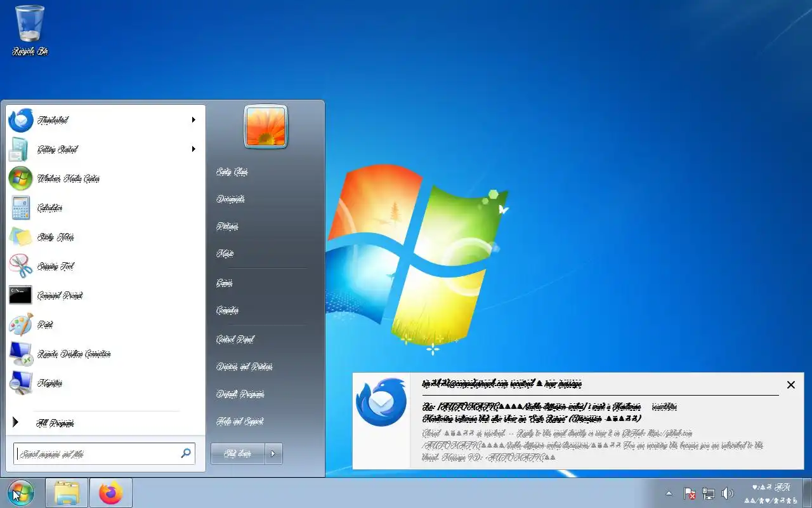This screenshot has width=812, height=508.
Task: Expand Thunderbird jump list arrow
Action: click(193, 120)
